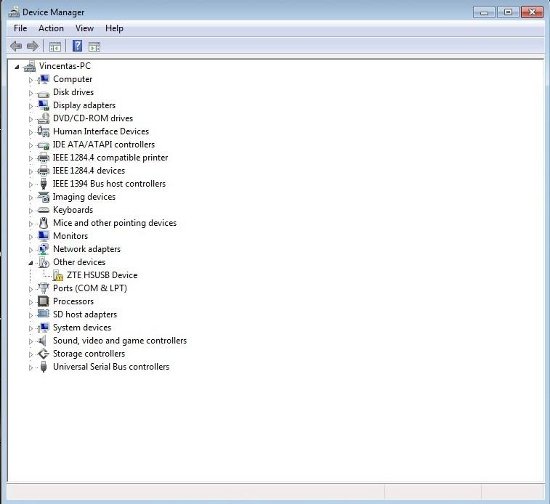The height and width of the screenshot is (504, 550).
Task: Click the Keyboards category icon
Action: 43,210
